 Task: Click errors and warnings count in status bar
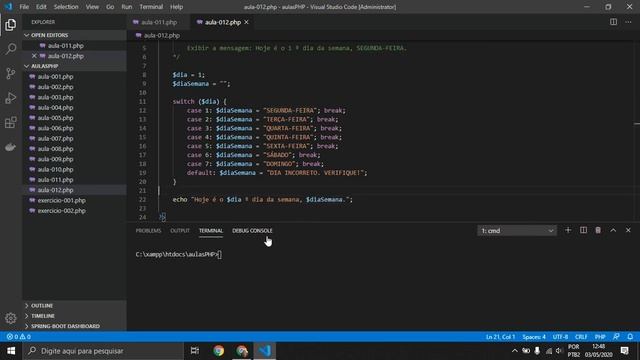19,337
